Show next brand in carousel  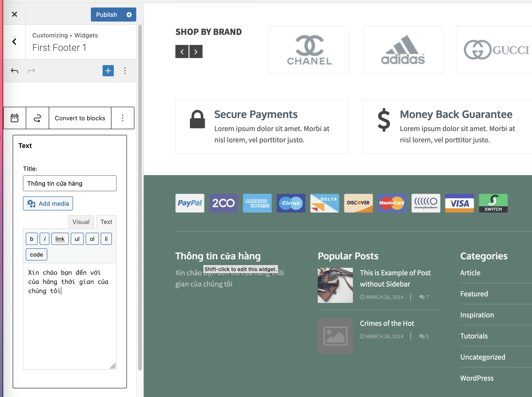196,52
